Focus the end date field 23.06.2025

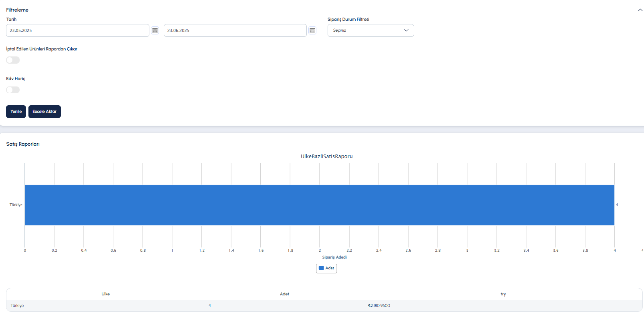[235, 30]
